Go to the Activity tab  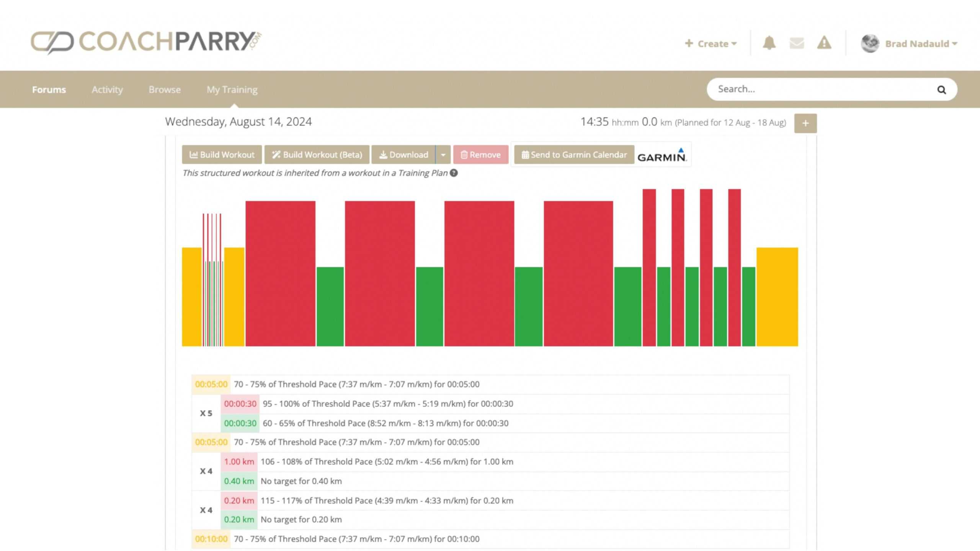[107, 90]
